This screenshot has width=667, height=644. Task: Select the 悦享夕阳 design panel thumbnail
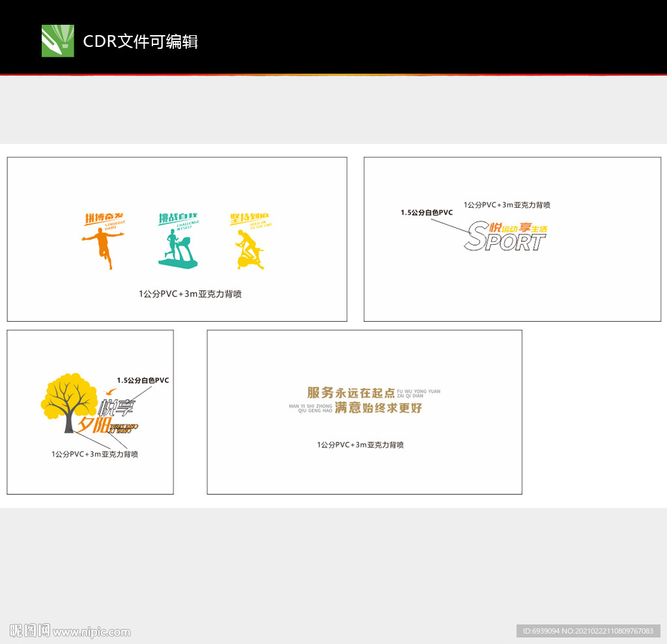89,412
